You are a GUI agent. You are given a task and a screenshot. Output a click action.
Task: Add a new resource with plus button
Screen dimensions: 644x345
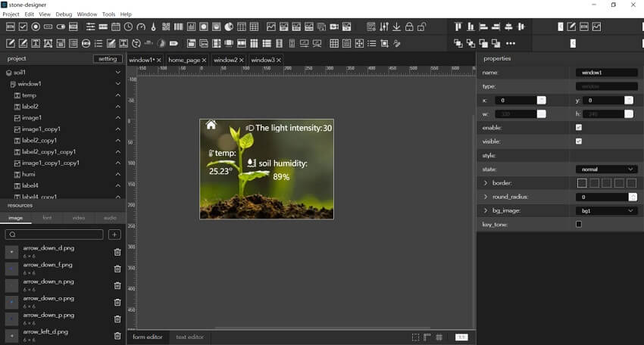coord(114,235)
